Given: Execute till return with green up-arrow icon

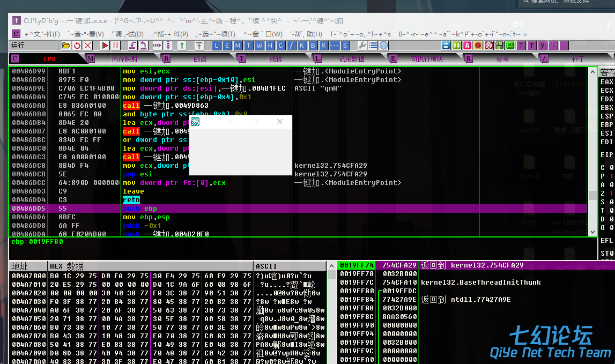Looking at the screenshot, I should pos(182,46).
